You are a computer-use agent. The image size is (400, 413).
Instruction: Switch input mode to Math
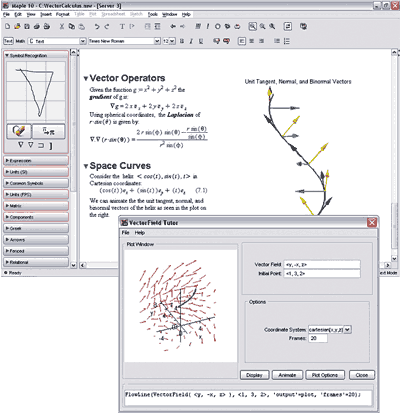[x=20, y=41]
